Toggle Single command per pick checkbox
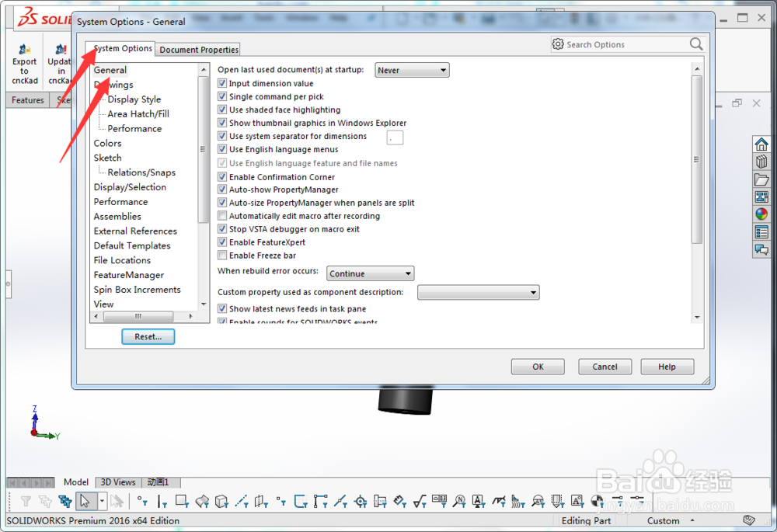Viewport: 777px width, 532px height. 222,96
